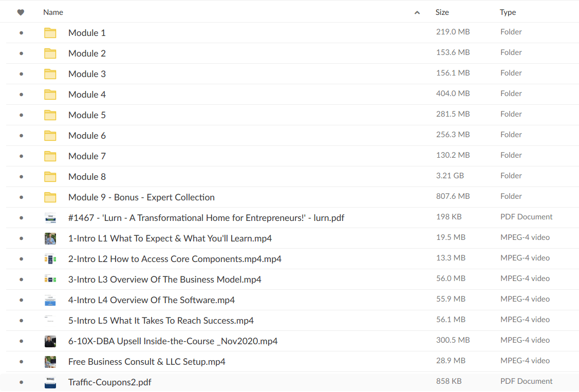Open the folder icon beside Module 5
Image resolution: width=579 pixels, height=392 pixels.
[x=50, y=114]
